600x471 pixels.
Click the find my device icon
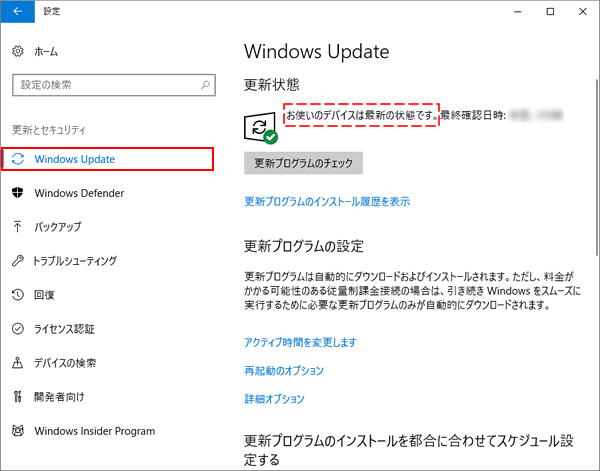click(18, 363)
